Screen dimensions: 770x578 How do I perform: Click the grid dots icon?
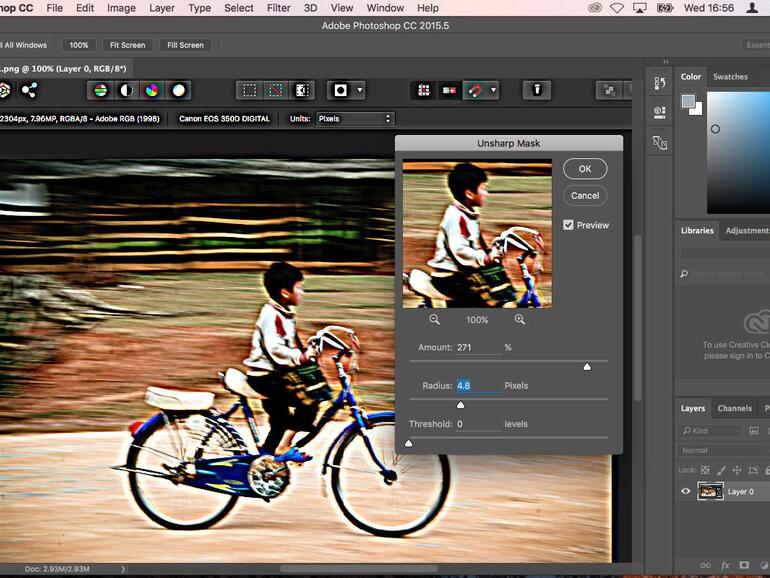pos(424,90)
